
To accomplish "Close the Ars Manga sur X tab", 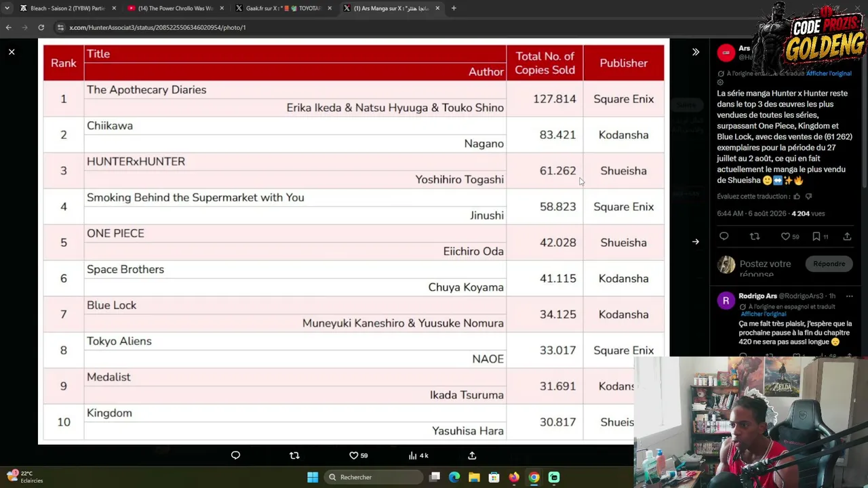I will (x=437, y=8).
